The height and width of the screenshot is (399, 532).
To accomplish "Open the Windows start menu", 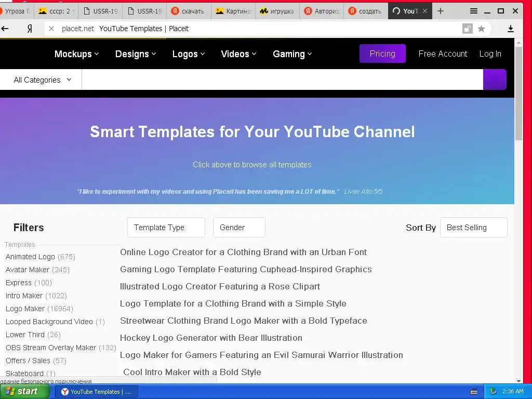I will [x=24, y=392].
